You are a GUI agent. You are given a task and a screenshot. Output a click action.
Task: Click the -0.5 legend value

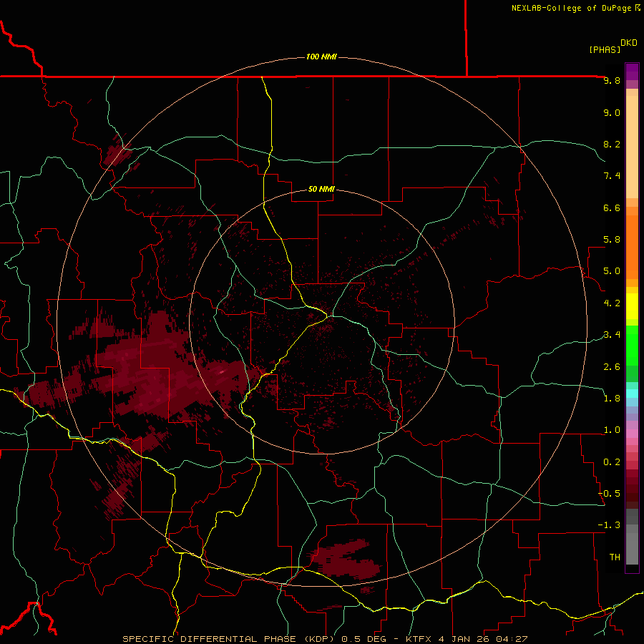point(609,494)
